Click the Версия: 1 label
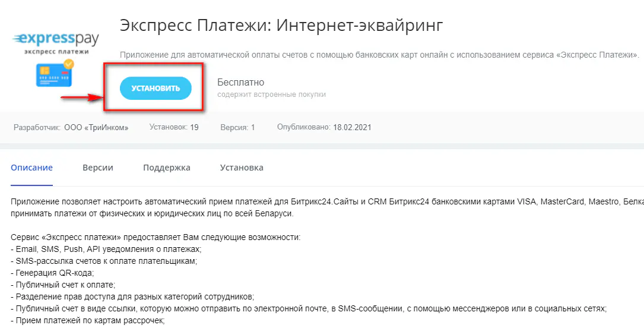Screen dimensions: 644x328 coord(238,127)
